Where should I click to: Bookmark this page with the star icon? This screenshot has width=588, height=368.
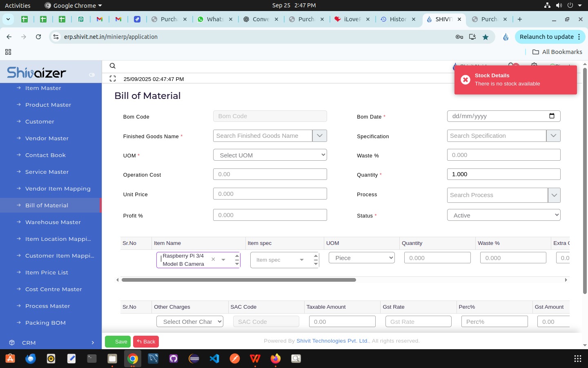pos(486,37)
